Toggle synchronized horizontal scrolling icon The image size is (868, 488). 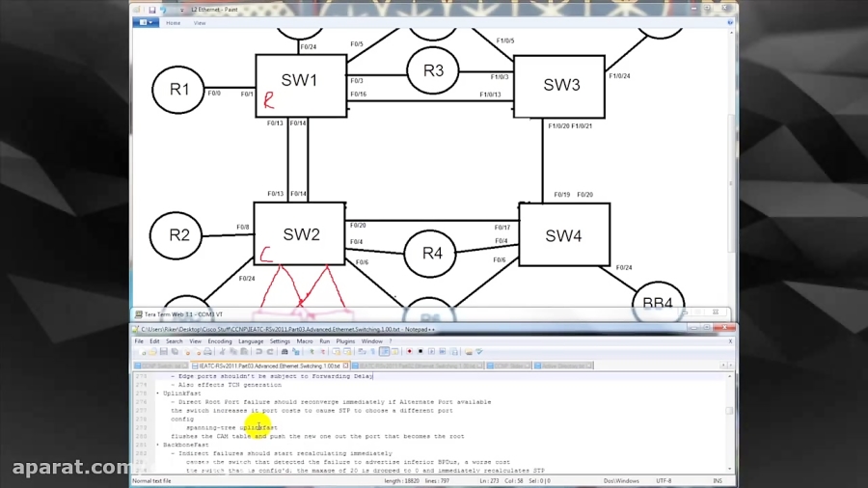point(347,352)
